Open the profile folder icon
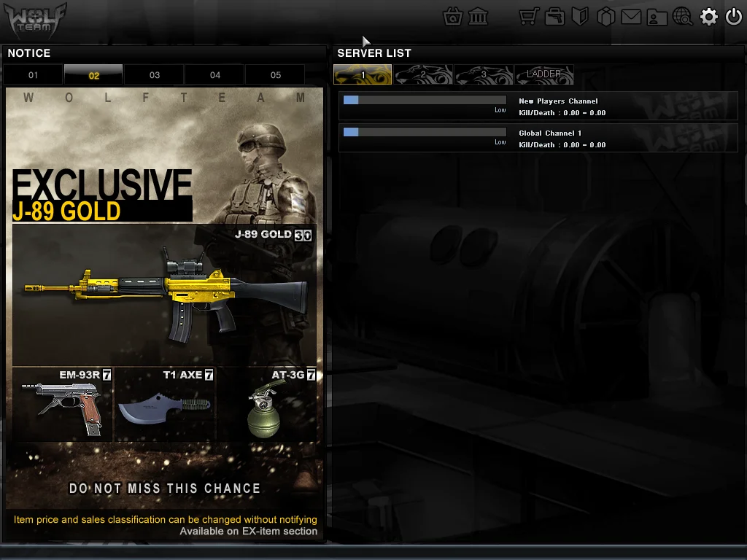 (x=657, y=17)
